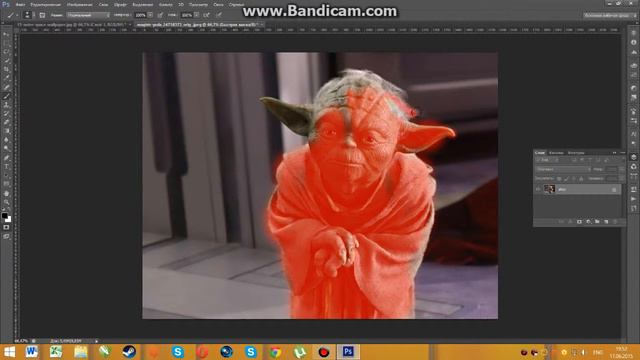640x360 pixels.
Task: Open Steam from the taskbar
Action: [x=129, y=352]
